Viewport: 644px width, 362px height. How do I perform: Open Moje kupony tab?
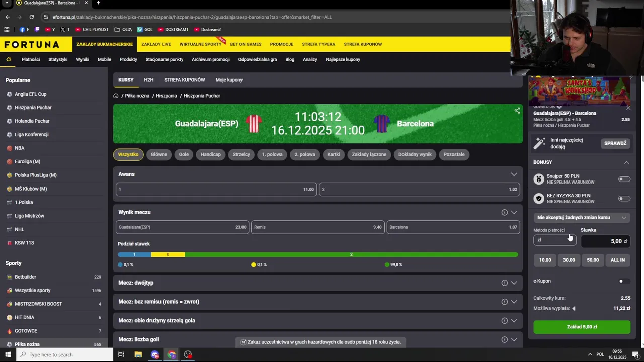click(x=229, y=80)
